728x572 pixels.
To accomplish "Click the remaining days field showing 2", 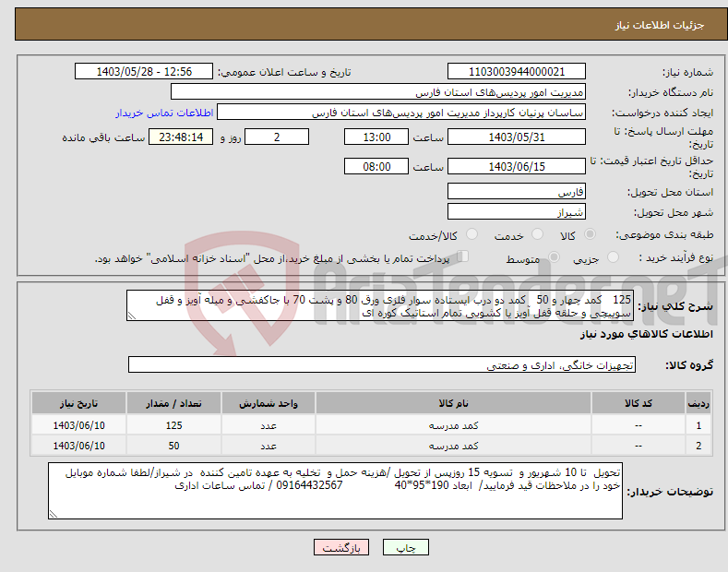I will tap(277, 137).
